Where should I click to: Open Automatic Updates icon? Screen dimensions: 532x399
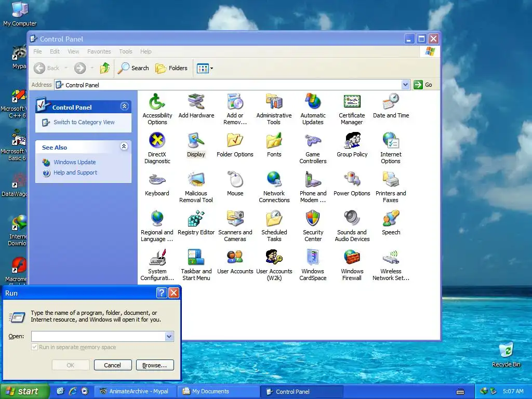tap(313, 101)
